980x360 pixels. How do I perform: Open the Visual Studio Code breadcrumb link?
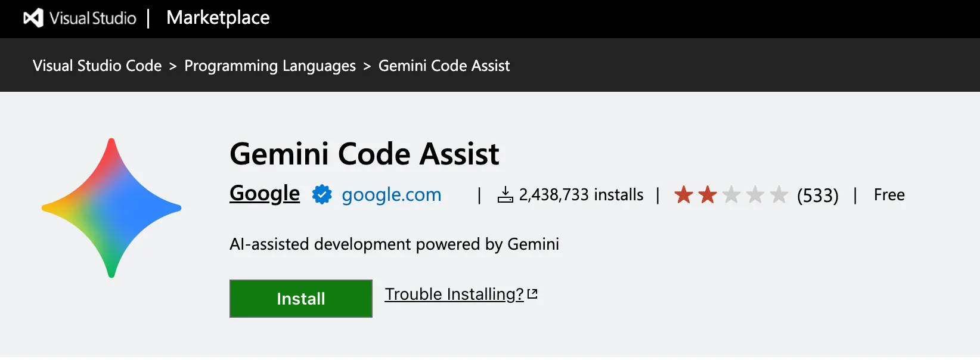[97, 66]
